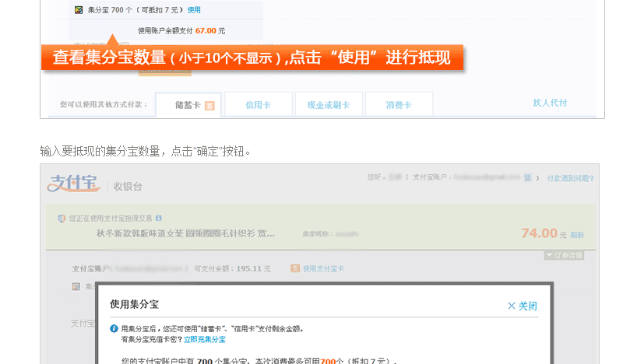Click the 74.00 amount text

(x=539, y=233)
